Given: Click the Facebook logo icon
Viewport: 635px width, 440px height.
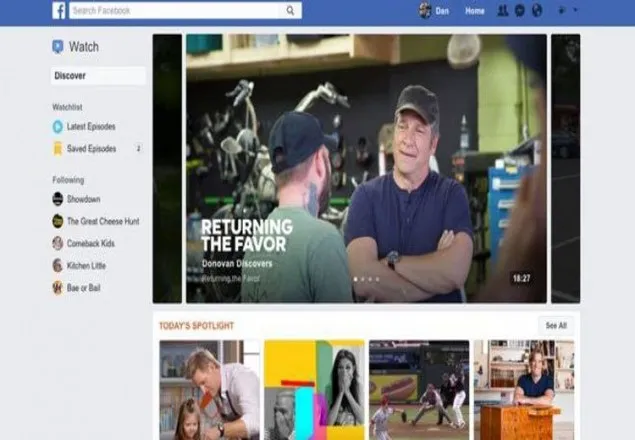Looking at the screenshot, I should pos(58,11).
